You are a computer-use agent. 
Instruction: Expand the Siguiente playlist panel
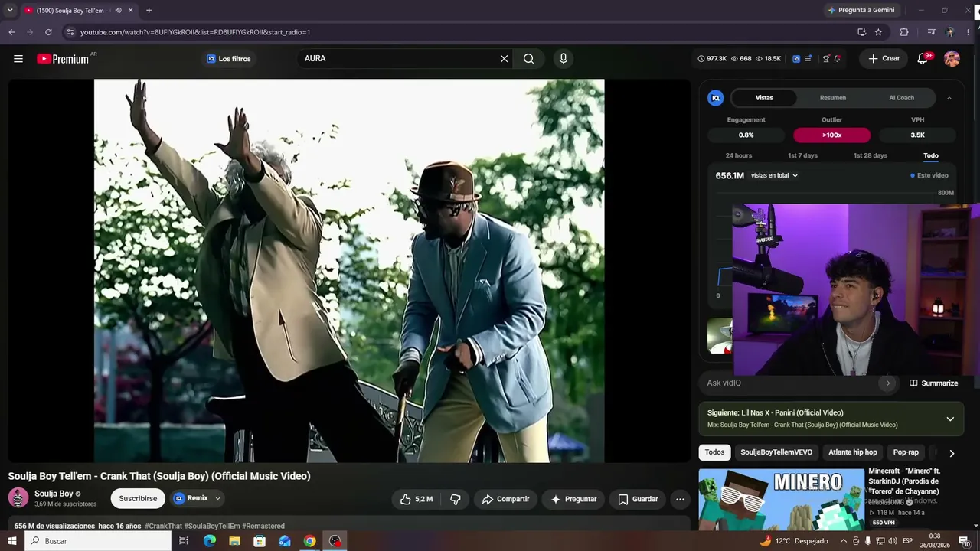click(x=950, y=419)
